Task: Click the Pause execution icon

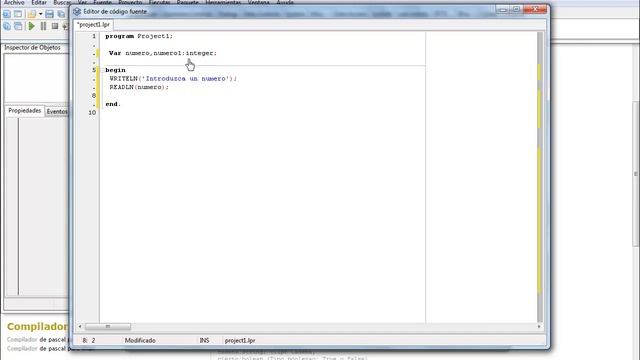Action: coord(43,26)
